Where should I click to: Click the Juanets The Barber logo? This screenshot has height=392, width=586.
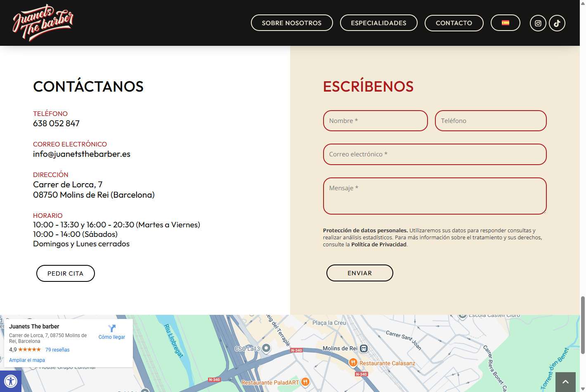(43, 23)
